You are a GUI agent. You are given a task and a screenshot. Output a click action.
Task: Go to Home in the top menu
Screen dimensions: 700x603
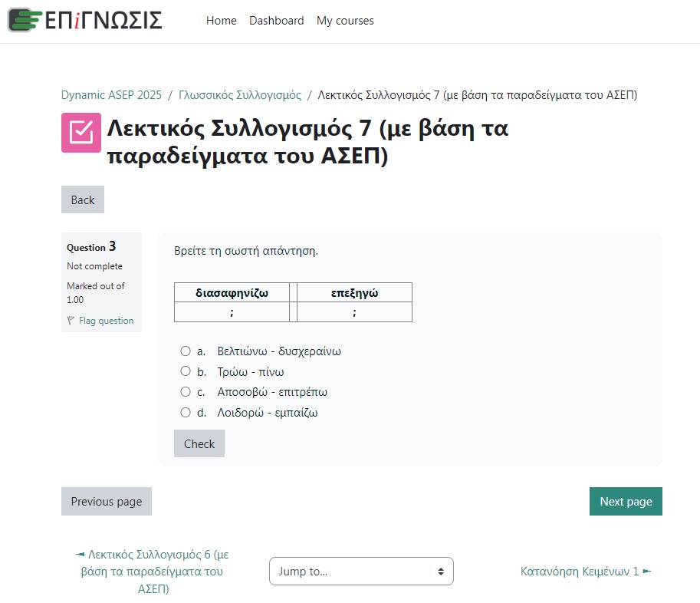point(222,21)
